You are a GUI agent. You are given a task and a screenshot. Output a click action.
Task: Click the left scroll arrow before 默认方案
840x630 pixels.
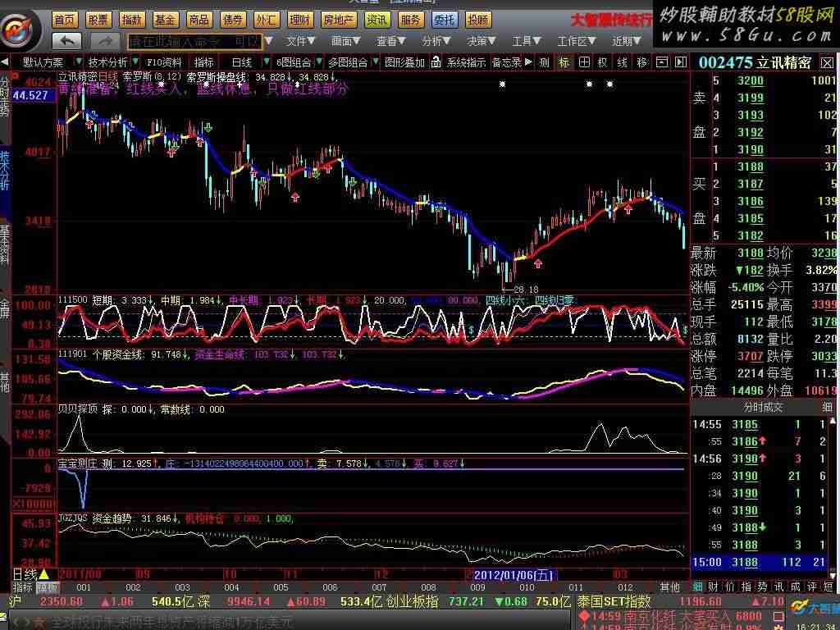click(5, 62)
